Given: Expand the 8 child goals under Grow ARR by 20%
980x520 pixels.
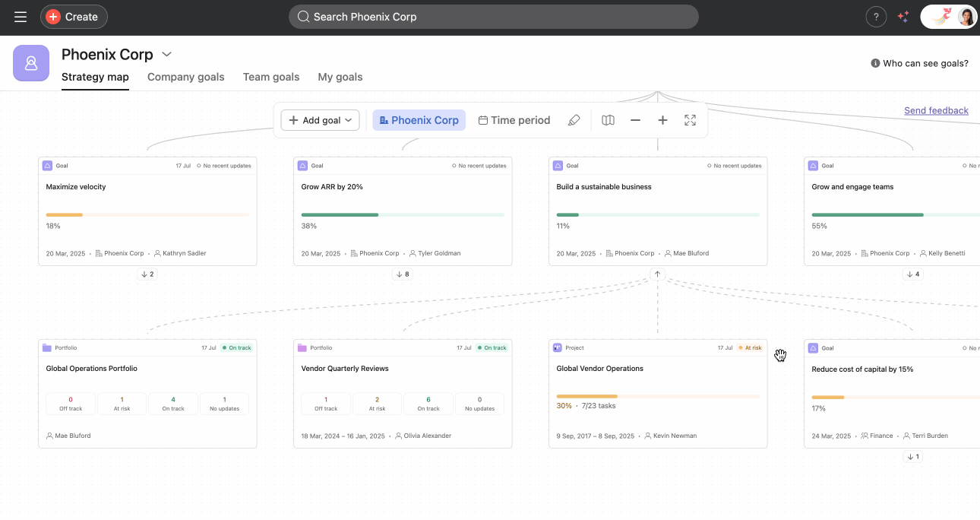Looking at the screenshot, I should [403, 274].
